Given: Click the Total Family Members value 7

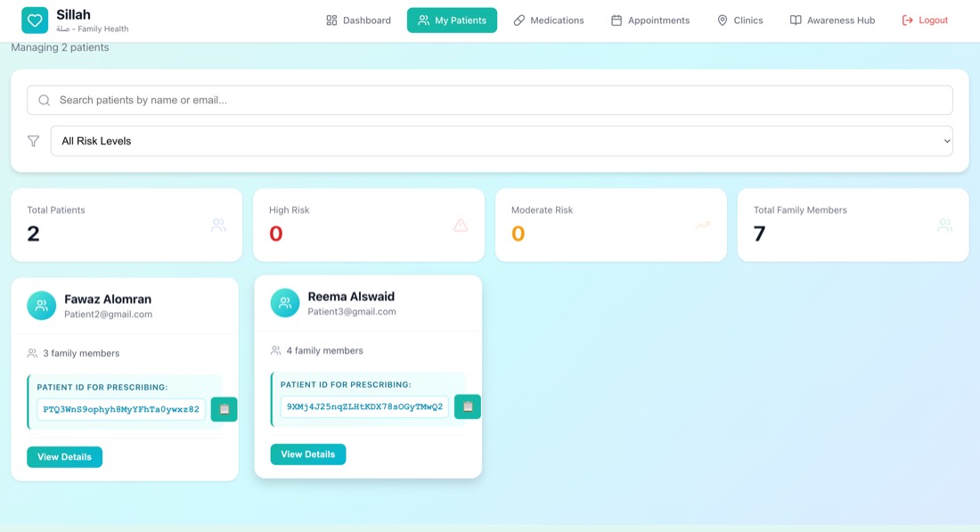Looking at the screenshot, I should pos(759,233).
